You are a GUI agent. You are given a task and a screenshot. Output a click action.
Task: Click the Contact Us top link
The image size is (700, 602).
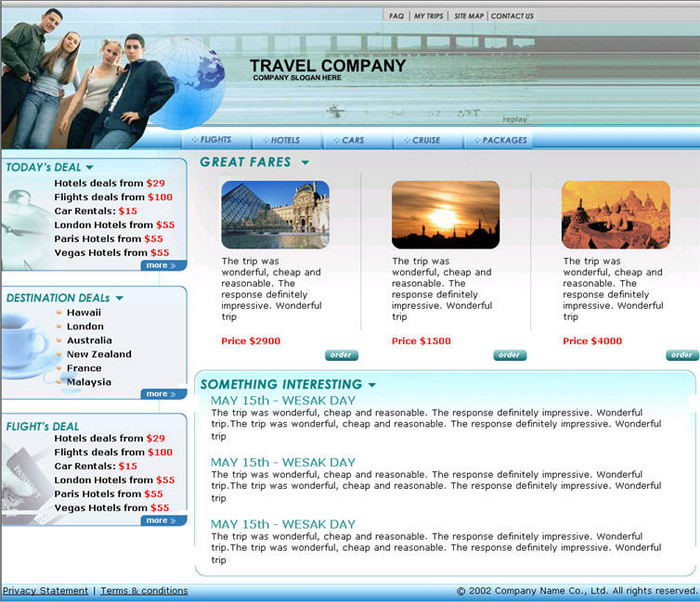[x=512, y=16]
